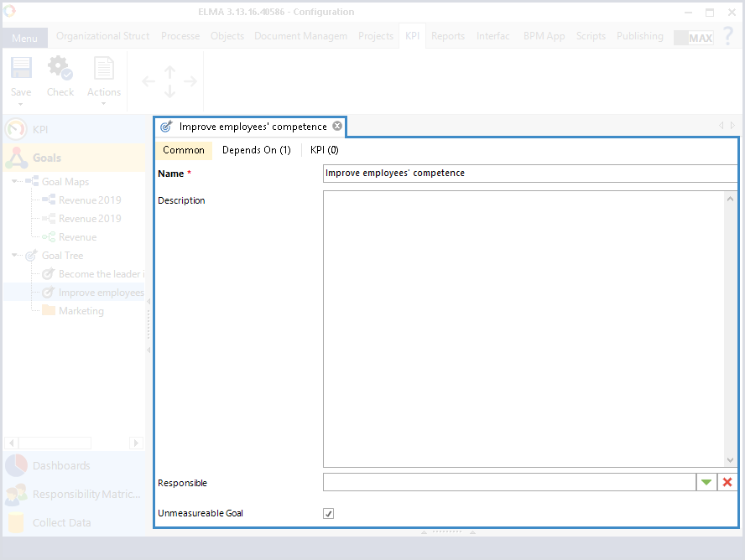Click the Menu button
Screen dimensions: 745x560
[x=24, y=39]
